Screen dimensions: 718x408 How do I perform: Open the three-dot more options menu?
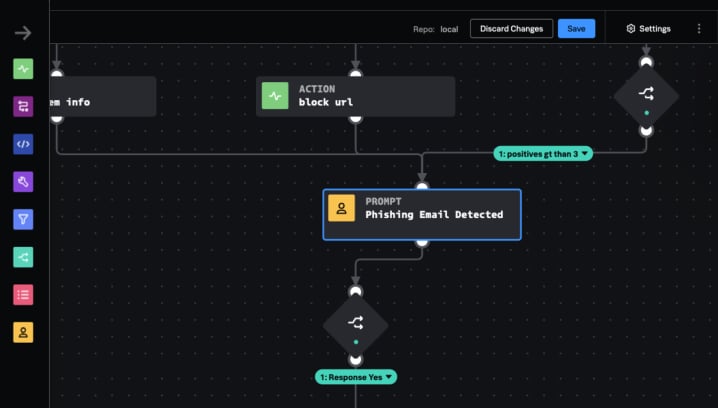[x=699, y=29]
